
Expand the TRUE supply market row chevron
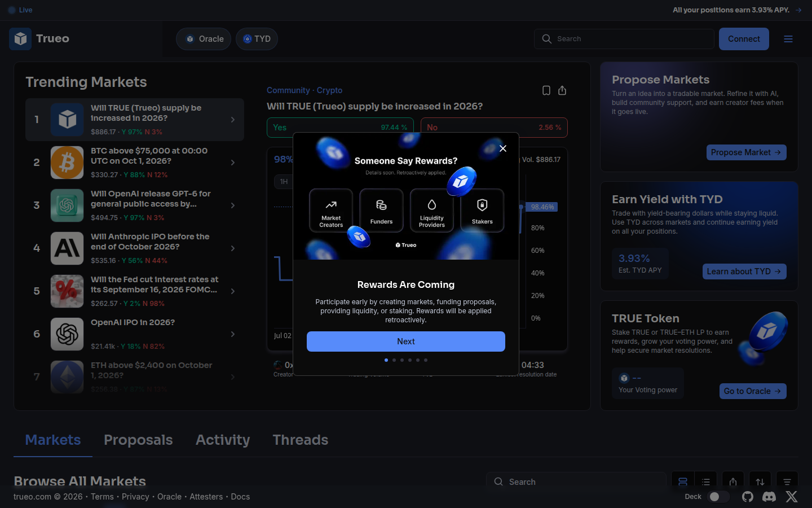pyautogui.click(x=233, y=120)
